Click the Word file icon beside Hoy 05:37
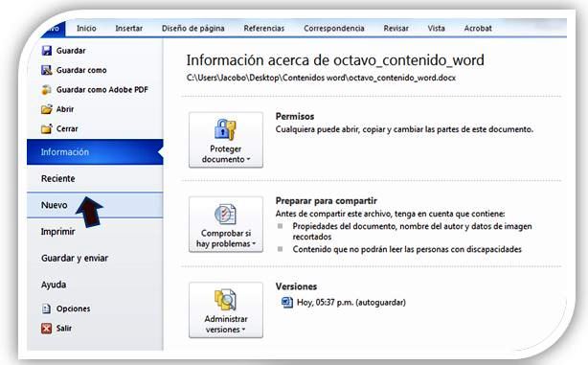Viewport: 588px width, 365px height. [287, 303]
